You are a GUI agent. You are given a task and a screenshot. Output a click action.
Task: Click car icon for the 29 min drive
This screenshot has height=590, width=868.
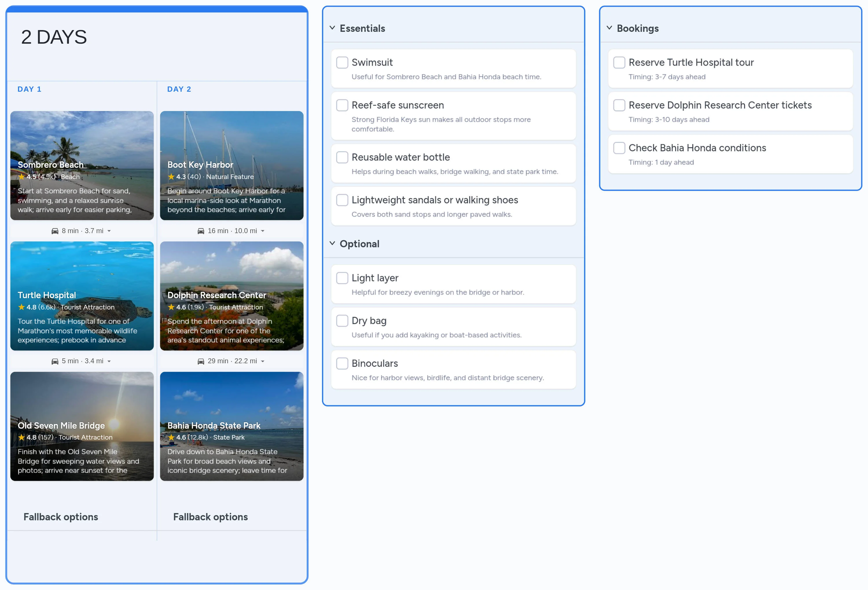pos(201,361)
